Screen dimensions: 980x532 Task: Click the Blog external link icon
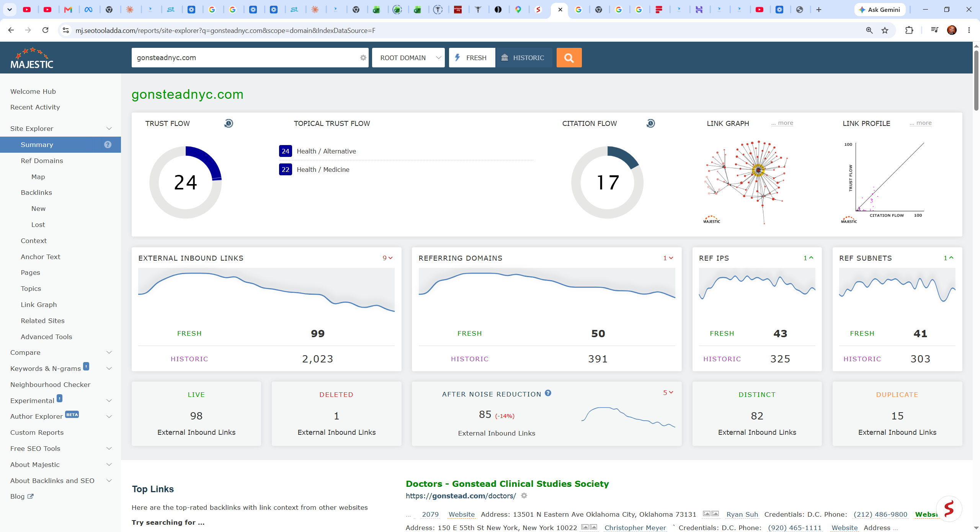coord(31,496)
